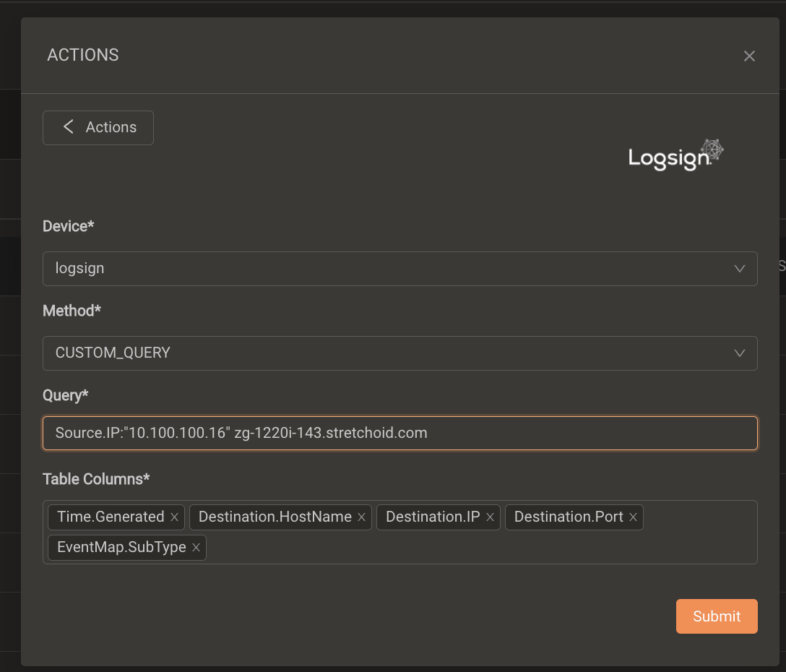The width and height of the screenshot is (786, 672).
Task: Select the Destination.Port column chip
Action: click(x=567, y=517)
